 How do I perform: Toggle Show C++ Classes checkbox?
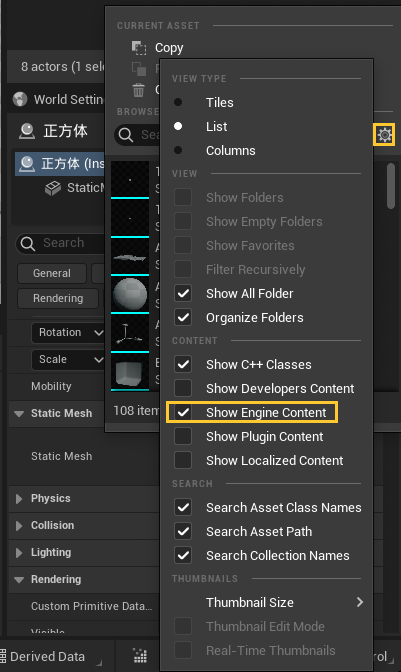click(183, 364)
